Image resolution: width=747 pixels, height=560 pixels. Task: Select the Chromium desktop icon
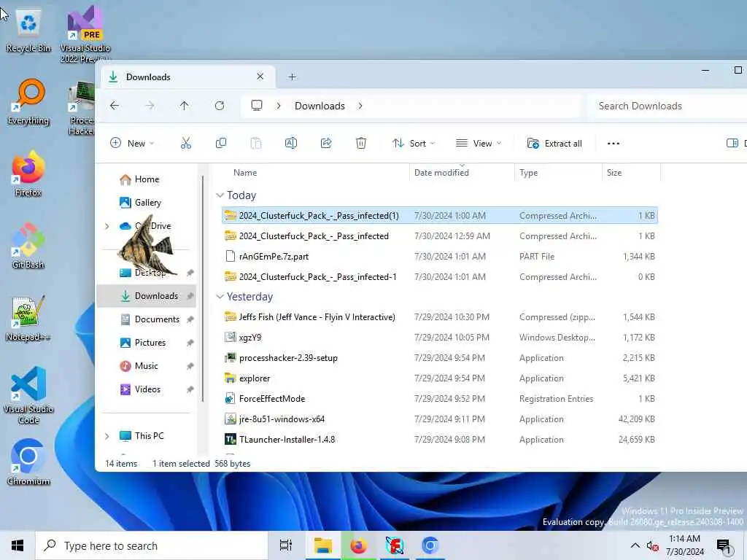(x=28, y=462)
